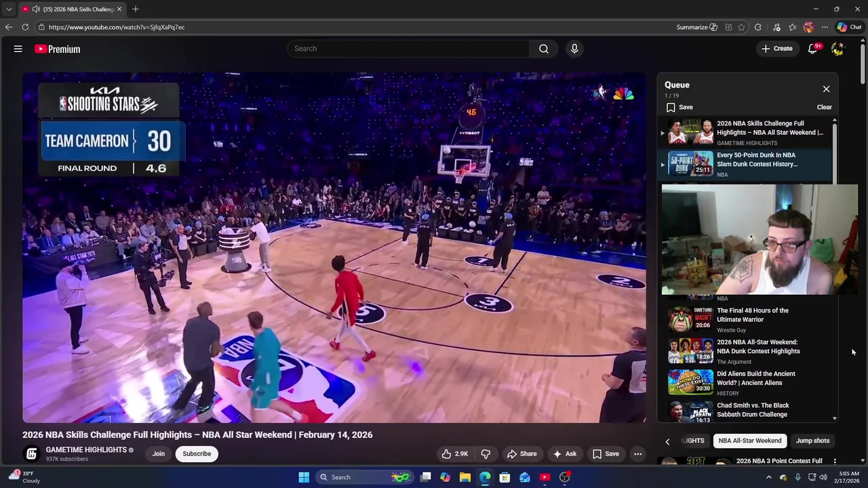Add page to favorites star icon

tap(741, 27)
